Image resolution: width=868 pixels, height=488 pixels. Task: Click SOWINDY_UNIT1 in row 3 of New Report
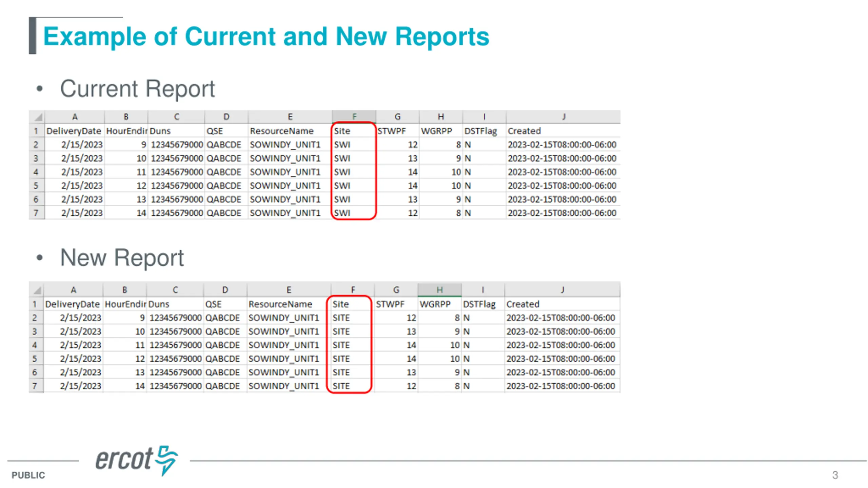tap(289, 331)
